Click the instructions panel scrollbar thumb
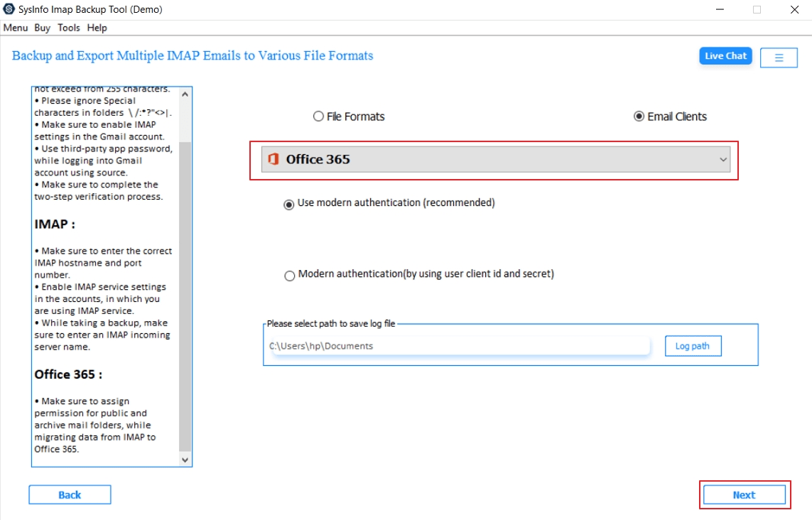 tap(185, 296)
